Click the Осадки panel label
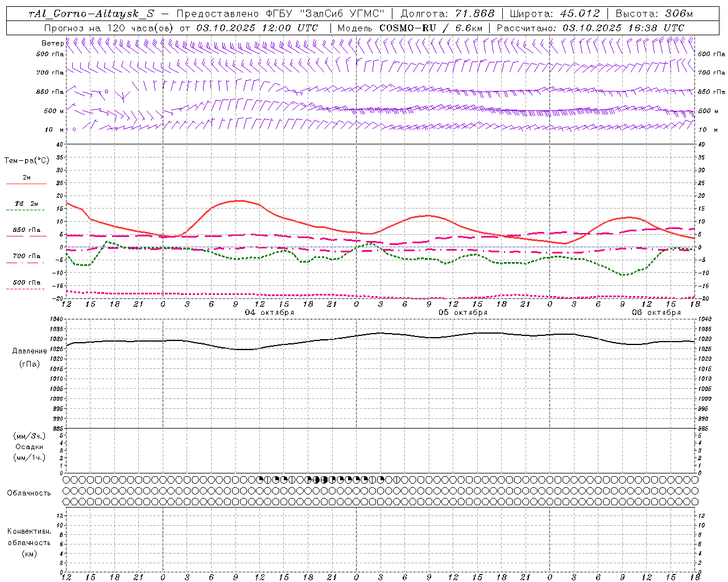 tap(30, 447)
